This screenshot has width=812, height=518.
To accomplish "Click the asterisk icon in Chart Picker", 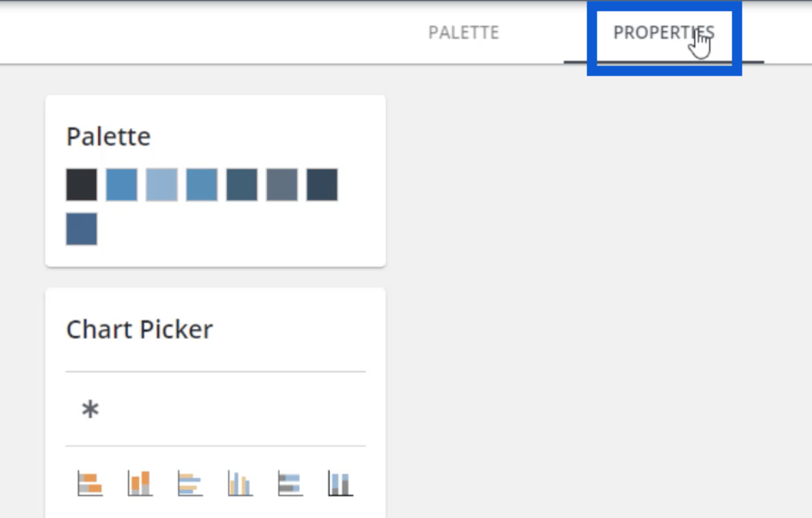I will 90,409.
